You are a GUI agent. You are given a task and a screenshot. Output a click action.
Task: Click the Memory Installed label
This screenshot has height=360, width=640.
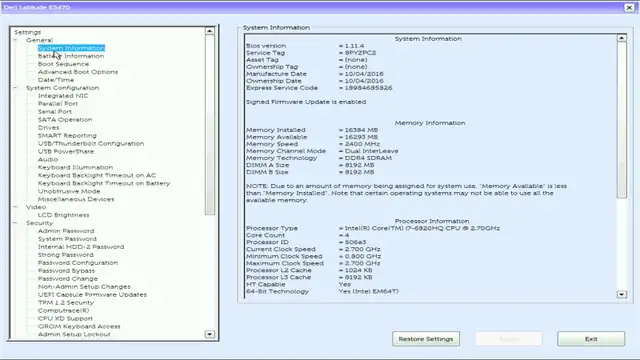[x=276, y=130]
